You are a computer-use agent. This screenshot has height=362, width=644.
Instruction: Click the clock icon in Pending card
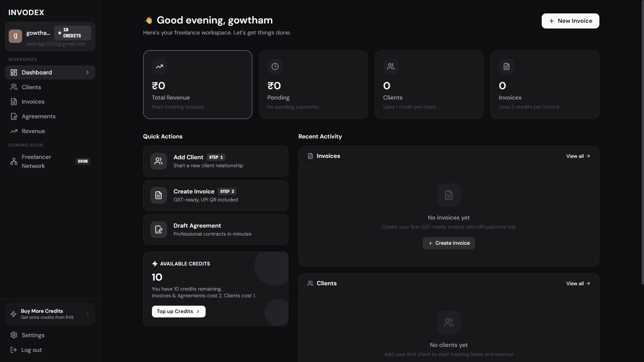click(275, 66)
